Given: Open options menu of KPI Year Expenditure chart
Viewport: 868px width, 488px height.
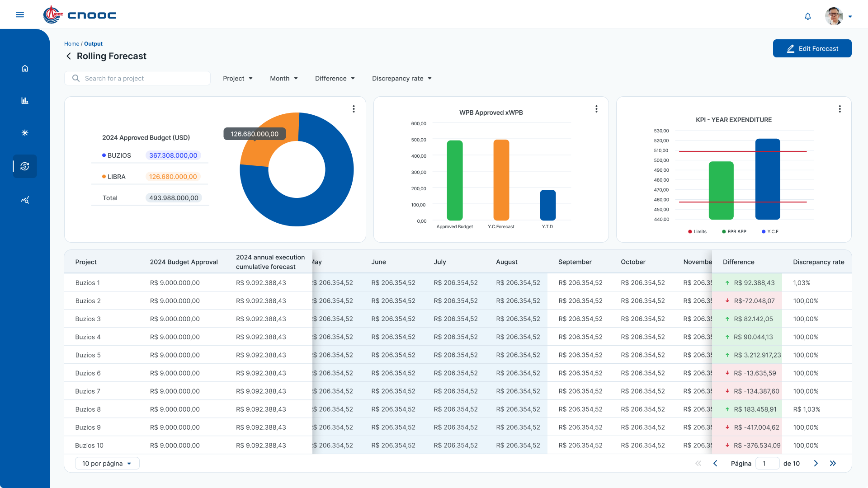Looking at the screenshot, I should click(x=840, y=109).
